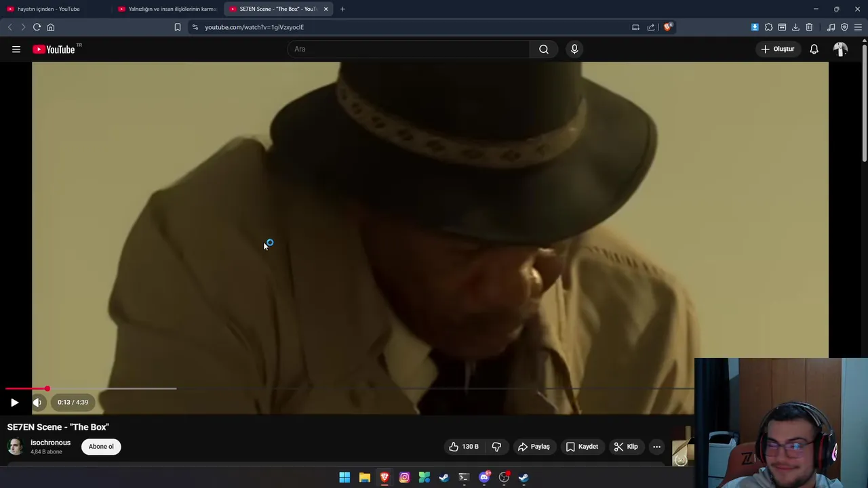Click the '4,84 B abone' subscriber count
Screen dimensions: 868x488
coord(47,451)
